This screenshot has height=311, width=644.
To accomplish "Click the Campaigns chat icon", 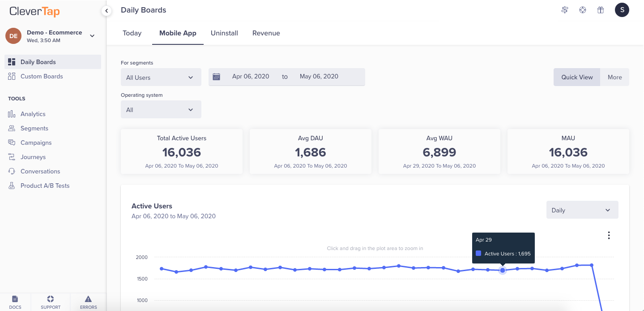I will click(x=12, y=143).
